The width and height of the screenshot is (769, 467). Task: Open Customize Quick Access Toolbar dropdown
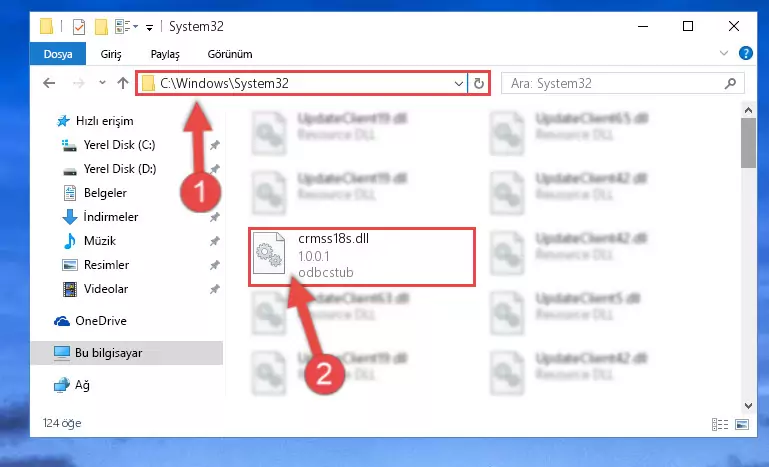149,27
